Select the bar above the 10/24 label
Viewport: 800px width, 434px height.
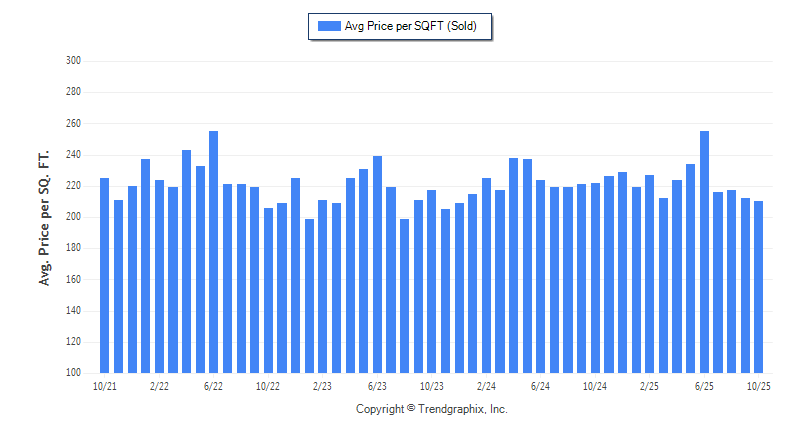pos(595,278)
